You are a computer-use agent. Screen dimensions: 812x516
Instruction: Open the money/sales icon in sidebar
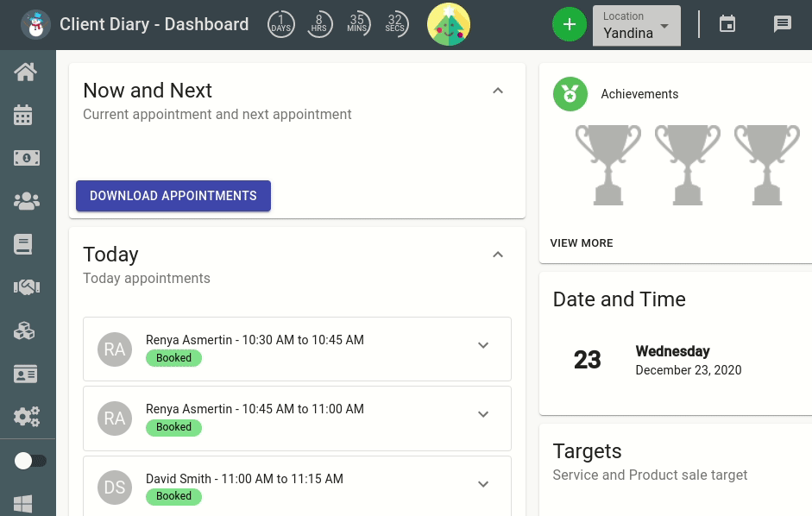click(x=27, y=158)
